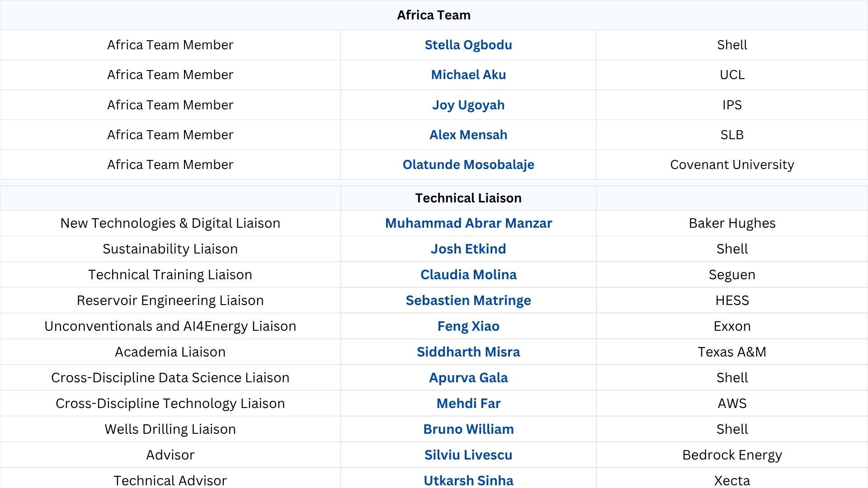Open the Josh Etkind link
Viewport: 868px width, 488px height.
tap(468, 249)
